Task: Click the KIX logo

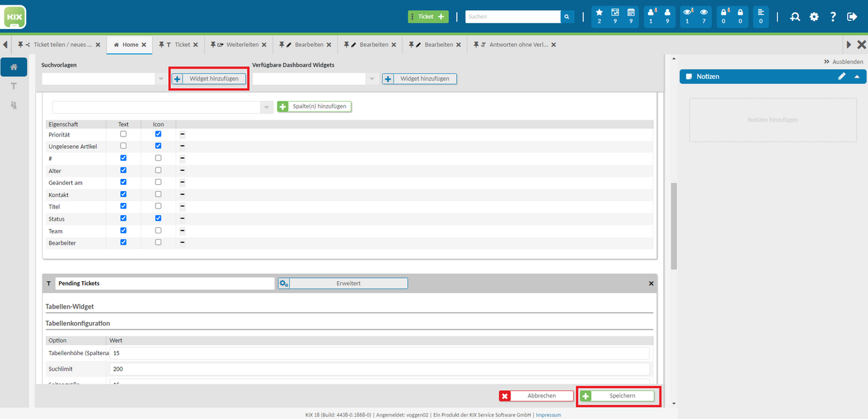Action: point(15,16)
